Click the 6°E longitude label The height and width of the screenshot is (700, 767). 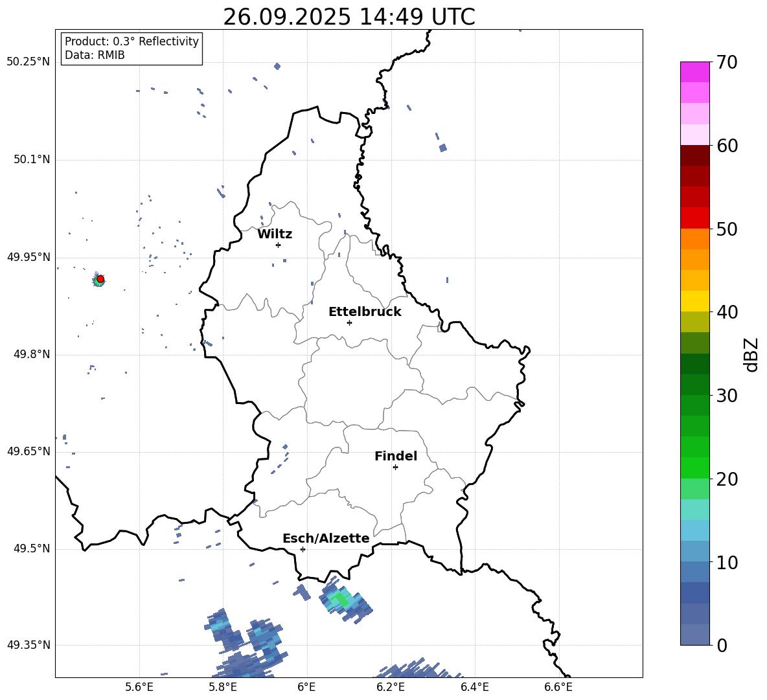306,687
